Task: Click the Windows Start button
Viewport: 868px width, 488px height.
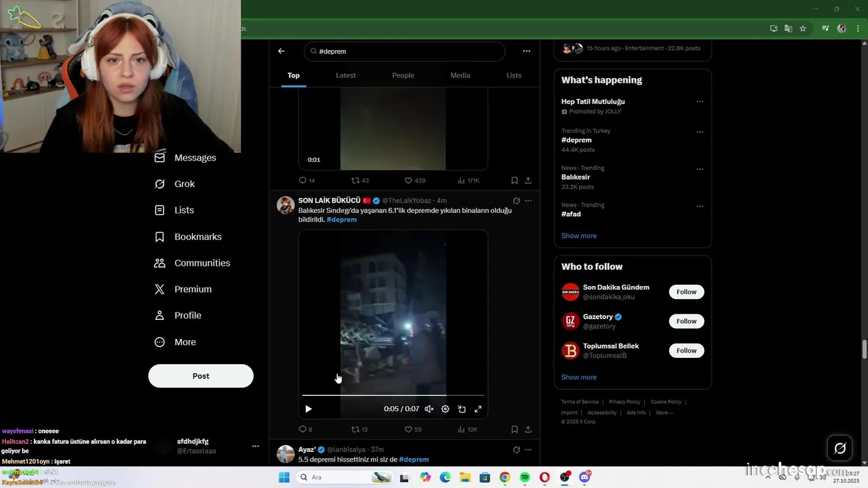Action: [284, 477]
